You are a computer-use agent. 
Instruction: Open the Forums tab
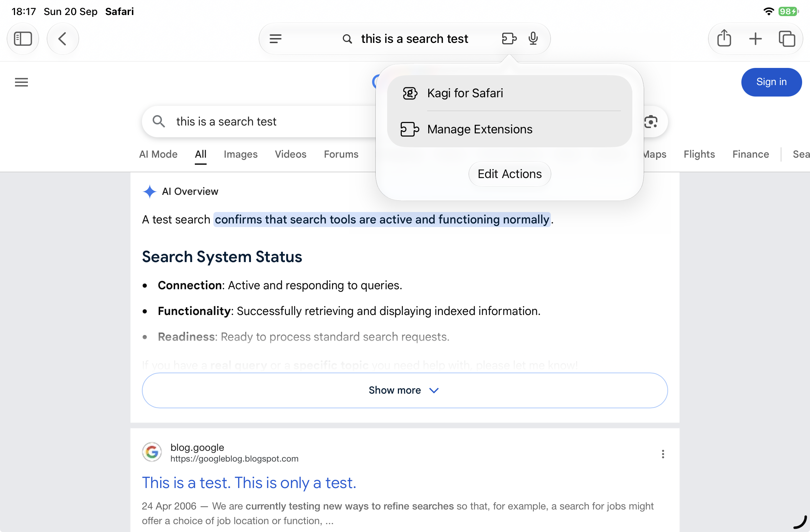point(341,154)
